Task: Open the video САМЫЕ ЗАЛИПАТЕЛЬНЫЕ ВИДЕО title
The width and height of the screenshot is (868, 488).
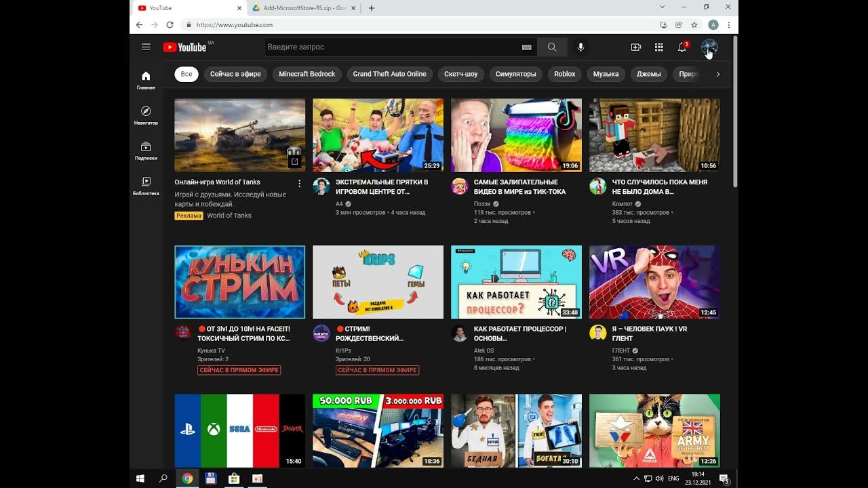Action: [x=520, y=186]
